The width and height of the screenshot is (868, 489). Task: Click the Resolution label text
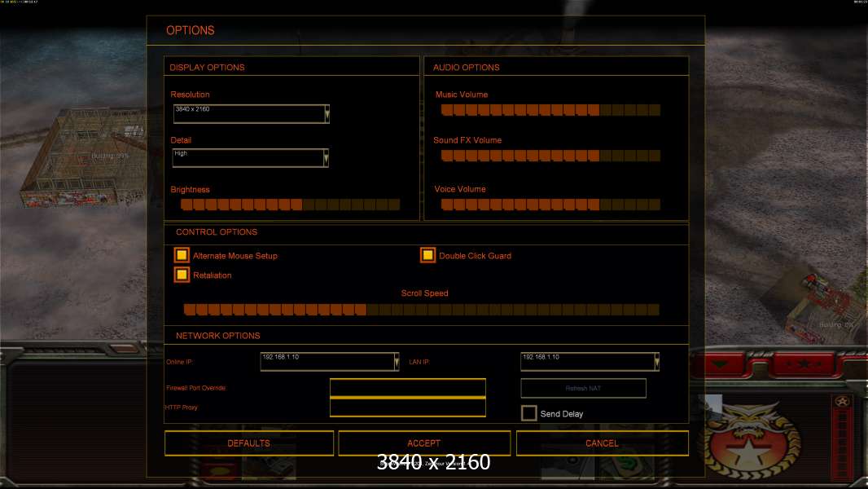point(190,95)
